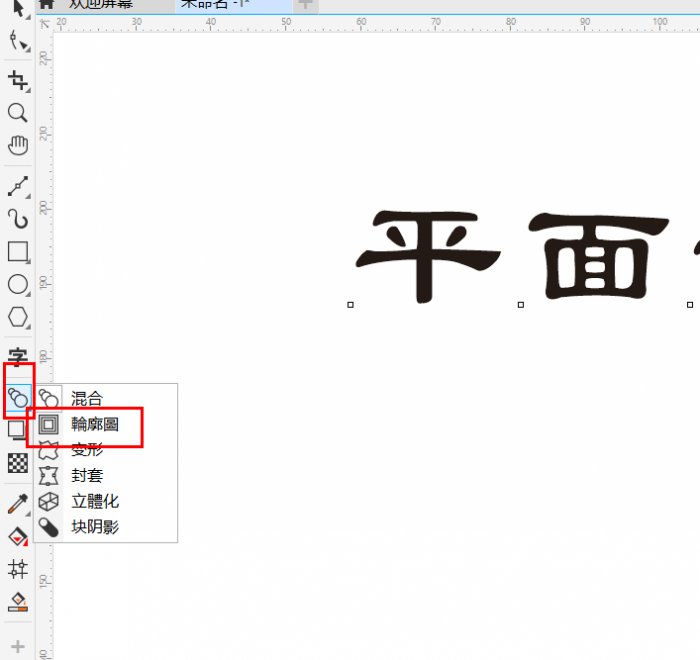Choose the Freehand line tool
The width and height of the screenshot is (700, 660).
[x=17, y=186]
